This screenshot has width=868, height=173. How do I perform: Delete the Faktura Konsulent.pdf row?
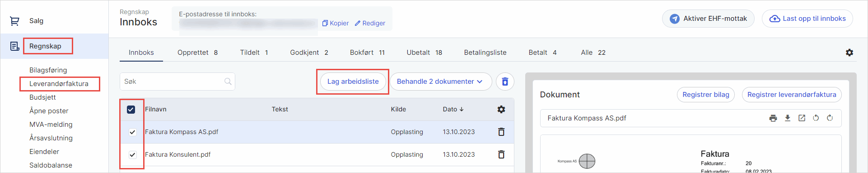501,154
